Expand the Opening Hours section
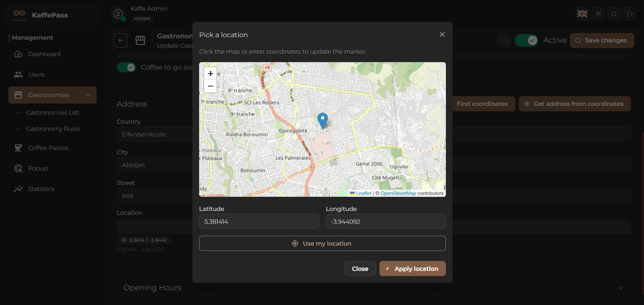The image size is (644, 305). tap(621, 288)
